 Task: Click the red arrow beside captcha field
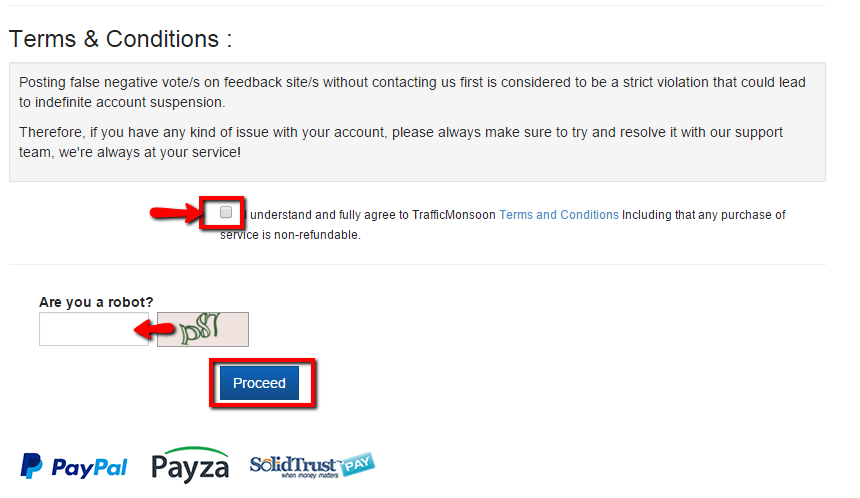click(x=155, y=329)
